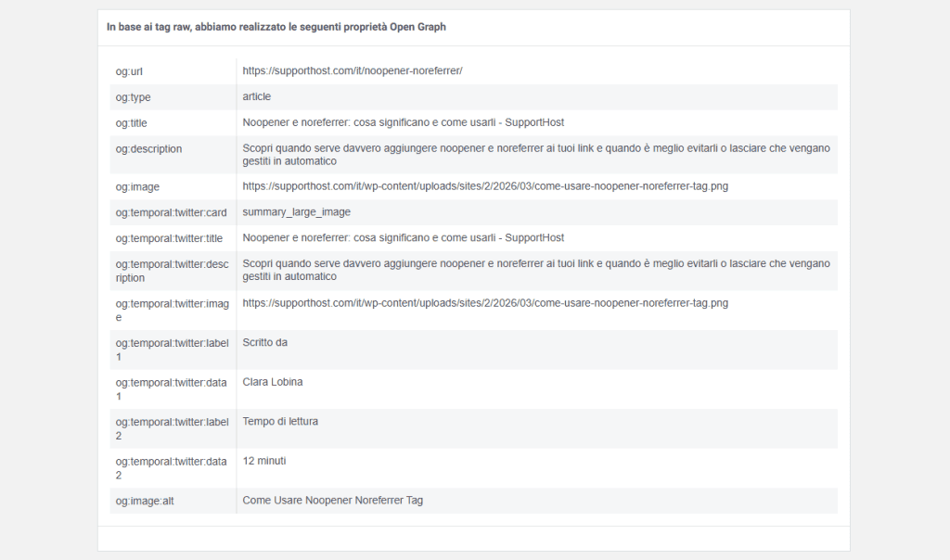This screenshot has height=560, width=950.
Task: Click the og:description value starting 'Scopri quando serve'
Action: pyautogui.click(x=536, y=155)
